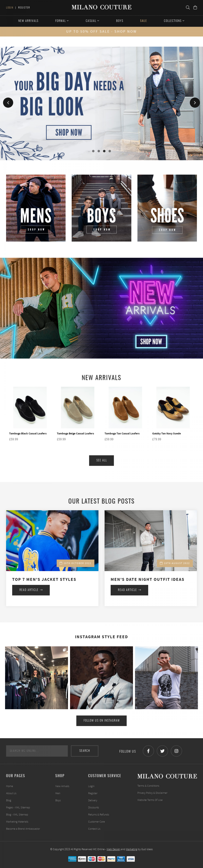Open the search magnifier icon in header
Screen dimensions: 203x868
pyautogui.click(x=188, y=7)
